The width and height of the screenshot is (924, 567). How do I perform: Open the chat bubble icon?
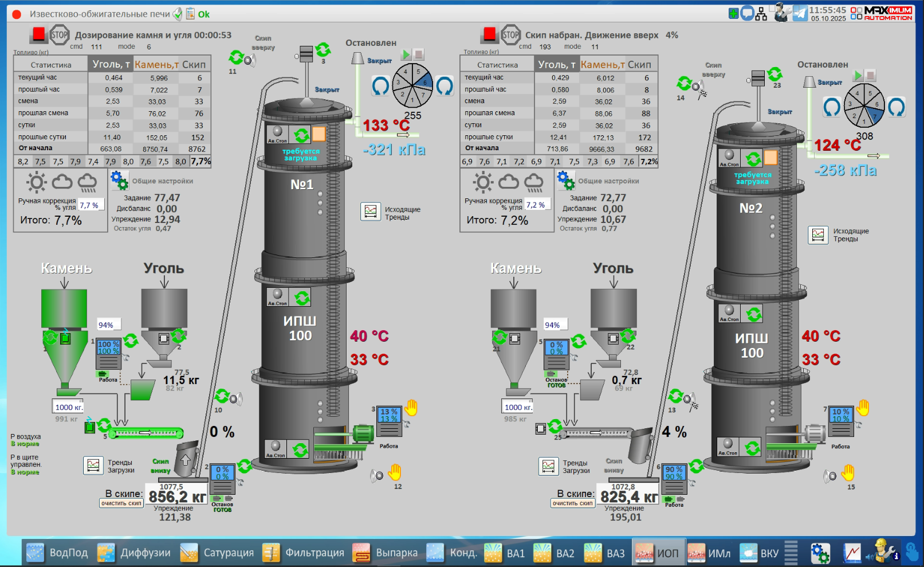747,13
